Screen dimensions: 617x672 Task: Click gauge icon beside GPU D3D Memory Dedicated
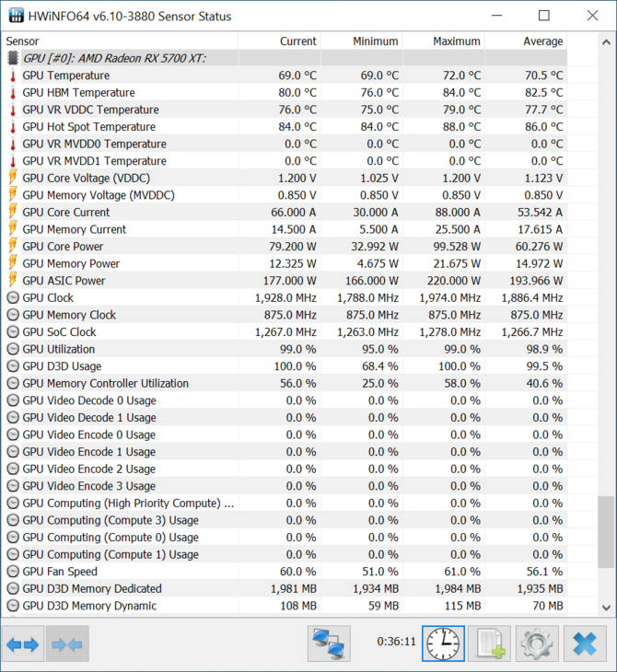(13, 589)
